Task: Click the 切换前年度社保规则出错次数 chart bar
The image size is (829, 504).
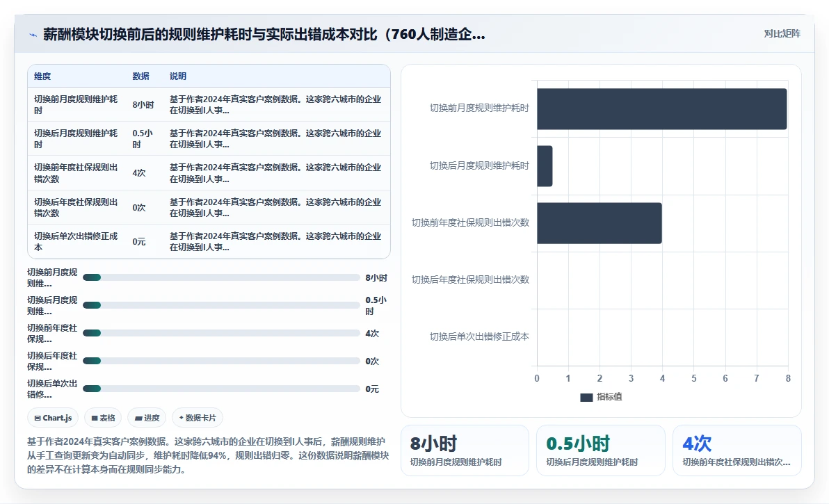Action: (599, 223)
